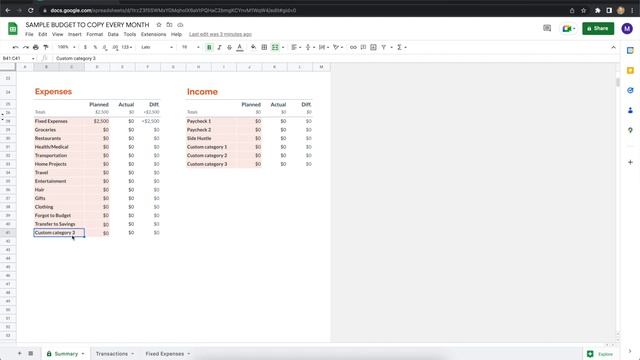Screen dimensions: 640x360
Task: Open the text color picker
Action: point(240,47)
